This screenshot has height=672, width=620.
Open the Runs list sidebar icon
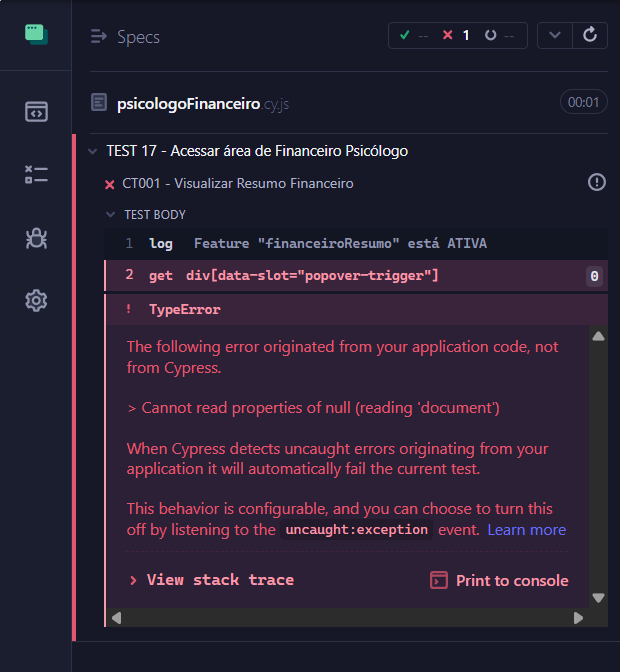click(x=36, y=175)
